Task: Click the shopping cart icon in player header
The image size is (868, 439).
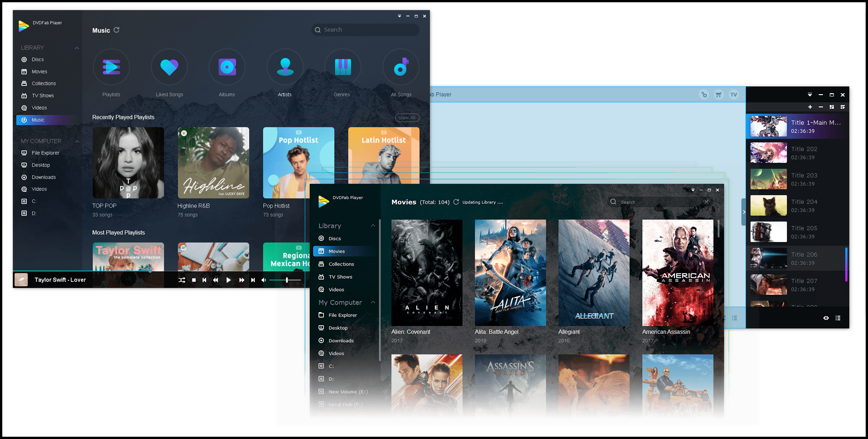Action: (x=719, y=95)
